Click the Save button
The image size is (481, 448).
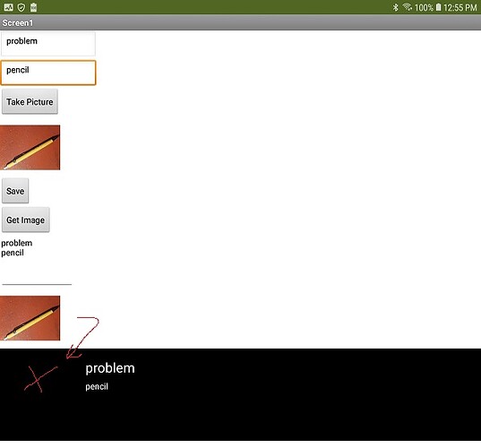click(x=15, y=191)
